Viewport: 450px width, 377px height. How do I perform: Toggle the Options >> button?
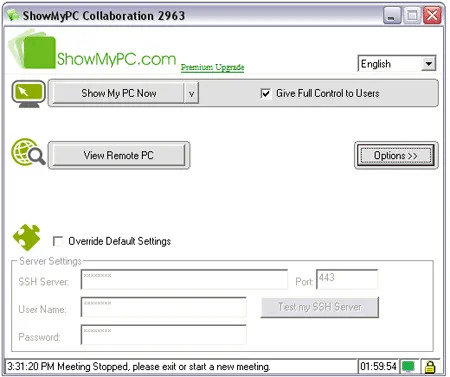point(396,155)
